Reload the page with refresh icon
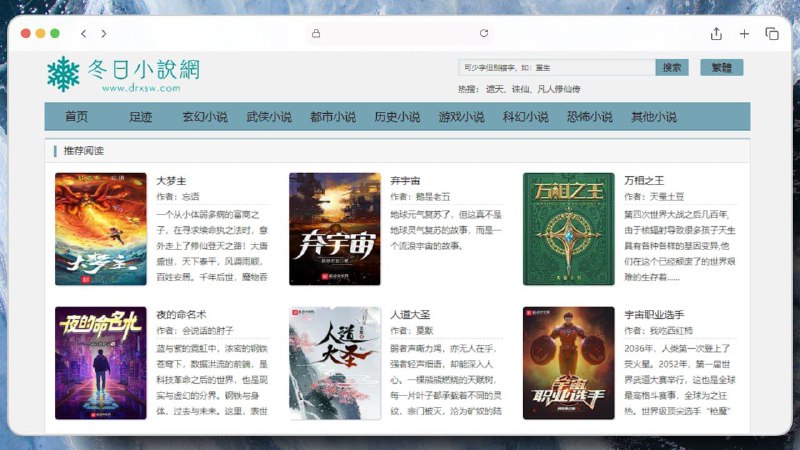Viewport: 800px width, 450px height. point(484,33)
